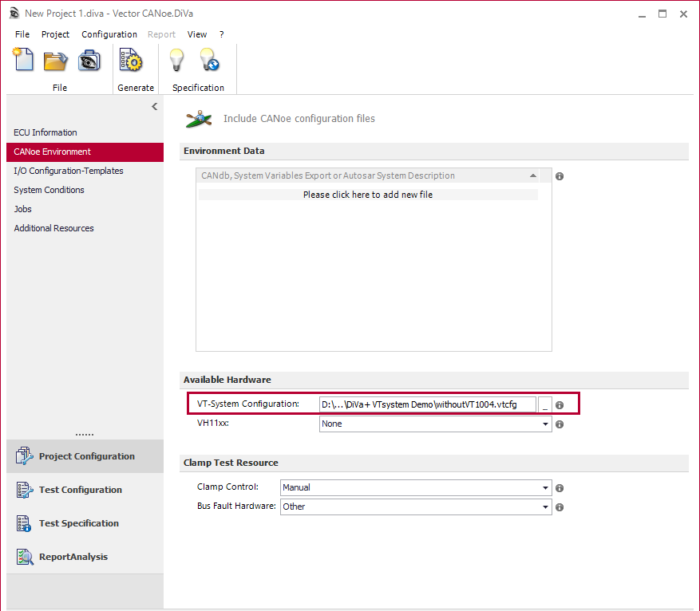Screen dimensions: 700x611
Task: Click 'Please click here to add new file'
Action: pos(368,195)
